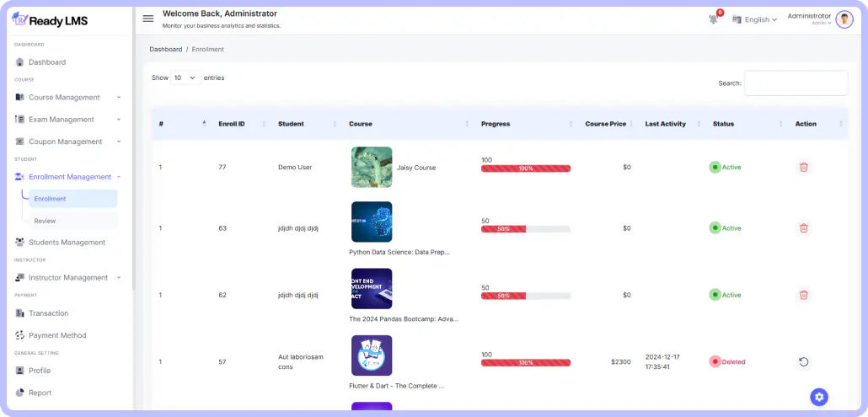Open the floating settings gear button
Viewport: 868px width, 417px height.
point(819,397)
